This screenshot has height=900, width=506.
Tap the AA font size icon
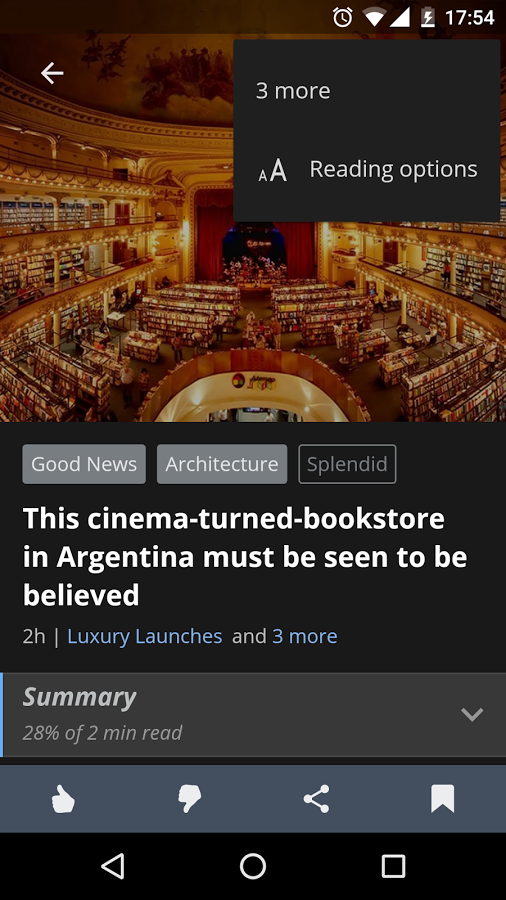pos(273,170)
